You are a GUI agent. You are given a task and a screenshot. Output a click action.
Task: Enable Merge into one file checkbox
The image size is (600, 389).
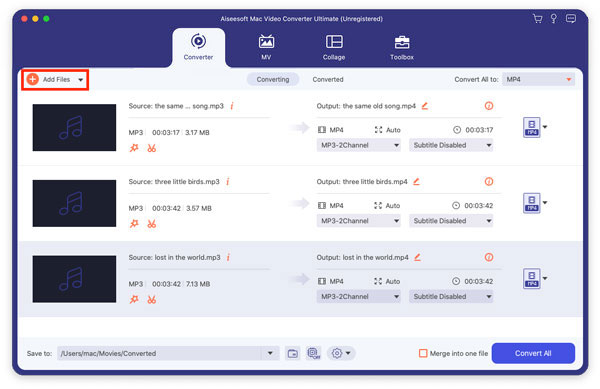423,353
